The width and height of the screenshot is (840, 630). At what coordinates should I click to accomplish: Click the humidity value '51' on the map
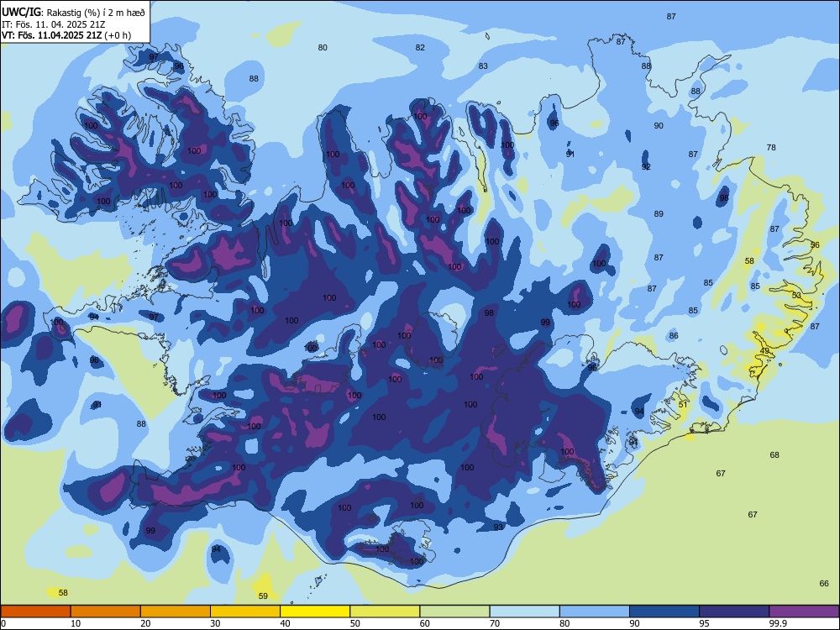click(682, 405)
